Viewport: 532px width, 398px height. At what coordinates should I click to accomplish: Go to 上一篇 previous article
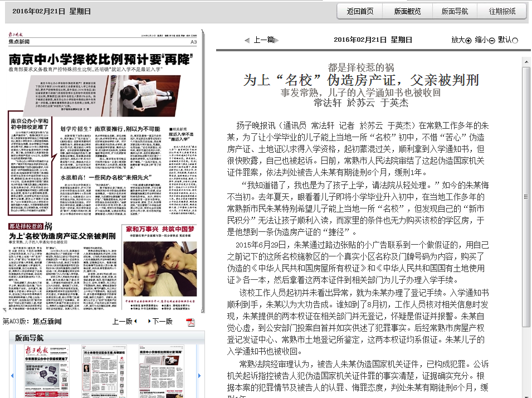pos(264,40)
